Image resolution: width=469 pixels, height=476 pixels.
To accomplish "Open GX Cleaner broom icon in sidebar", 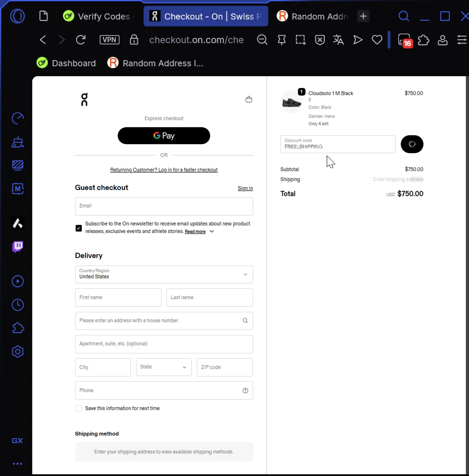I will tap(18, 142).
